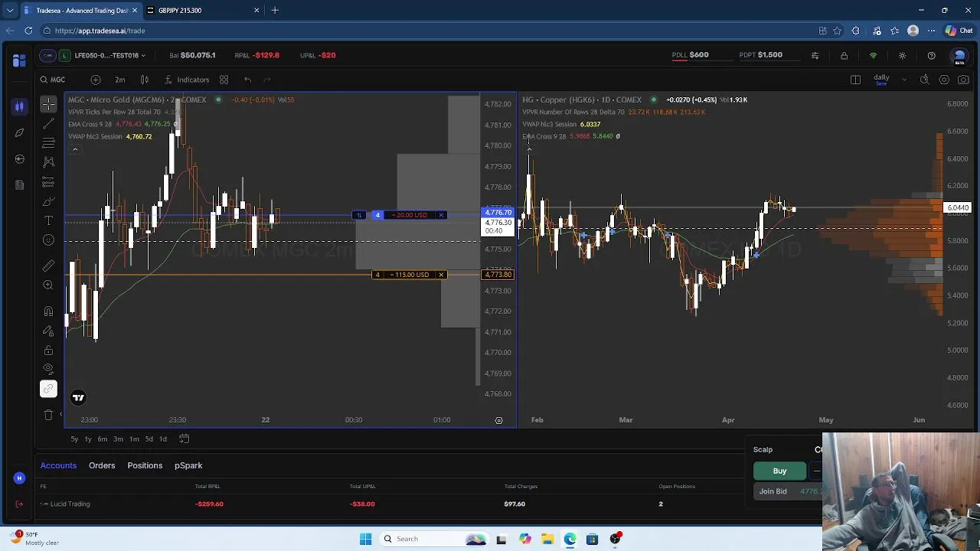The height and width of the screenshot is (551, 980).
Task: Switch to the Positions tab
Action: point(145,465)
